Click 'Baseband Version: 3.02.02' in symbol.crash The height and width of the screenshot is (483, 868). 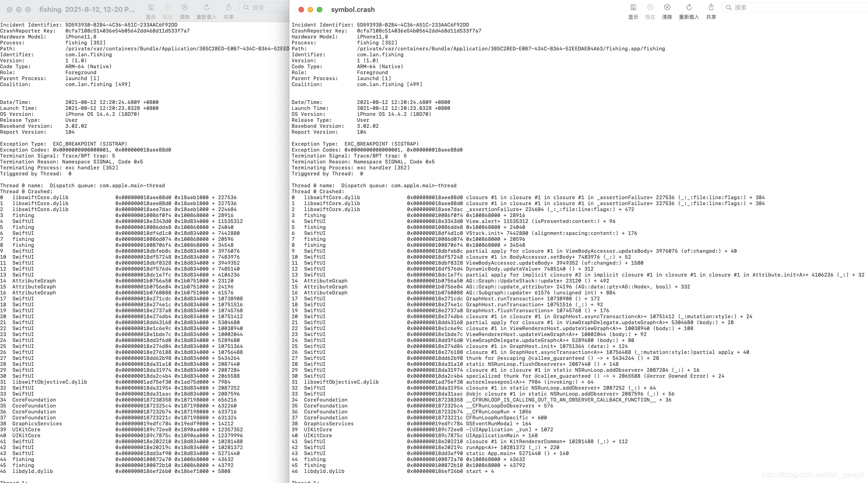335,126
